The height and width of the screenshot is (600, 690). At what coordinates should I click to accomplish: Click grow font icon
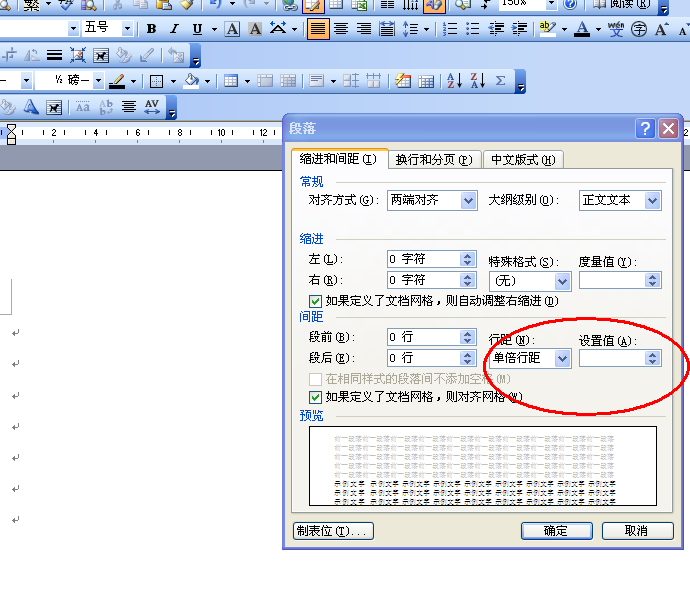click(661, 29)
